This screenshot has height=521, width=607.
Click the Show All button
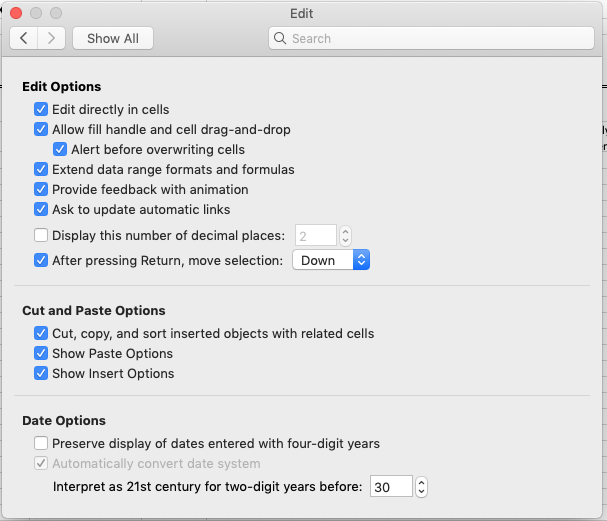click(113, 38)
